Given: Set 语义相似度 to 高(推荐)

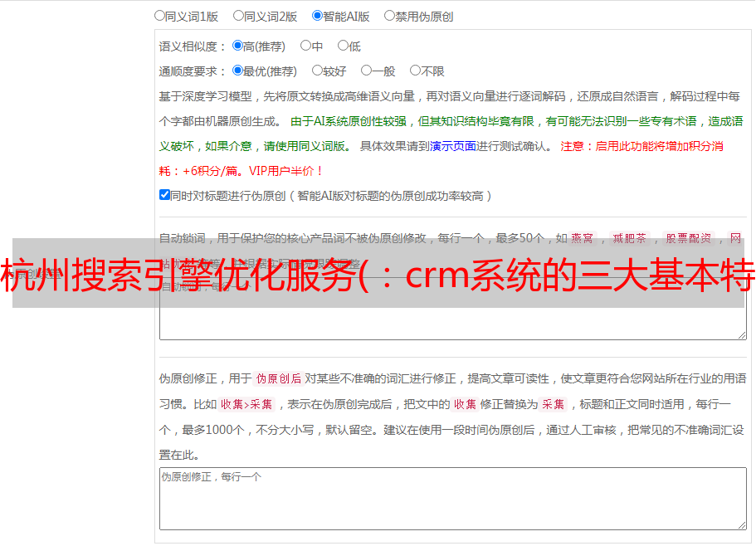Looking at the screenshot, I should pos(237,46).
